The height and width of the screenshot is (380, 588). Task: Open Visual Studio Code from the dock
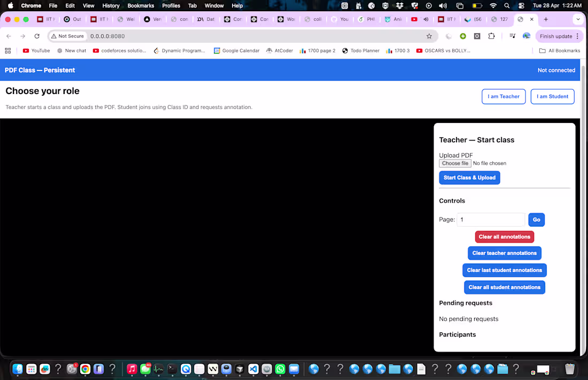[x=253, y=369]
